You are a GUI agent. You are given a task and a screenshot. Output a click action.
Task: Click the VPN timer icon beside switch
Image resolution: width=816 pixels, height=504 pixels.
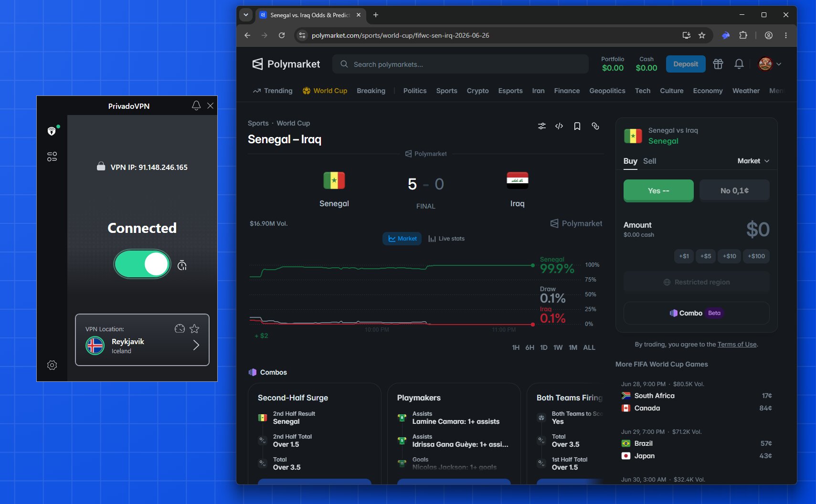pos(182,265)
